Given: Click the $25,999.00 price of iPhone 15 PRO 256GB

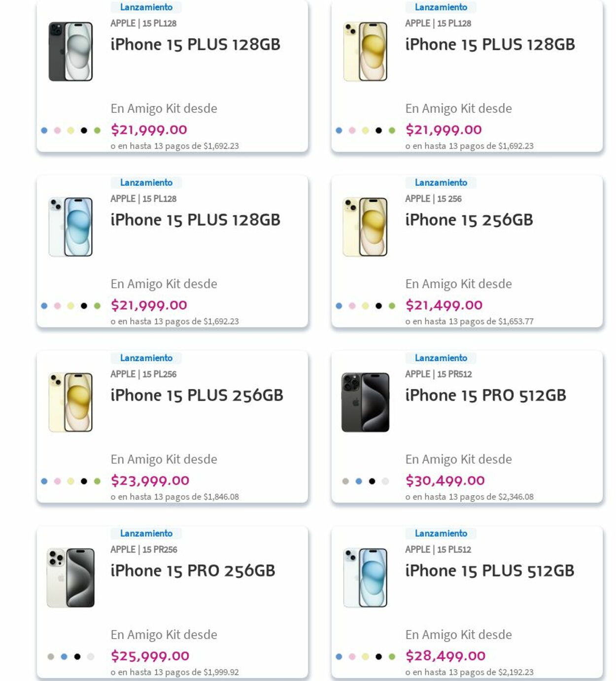Looking at the screenshot, I should click(150, 656).
